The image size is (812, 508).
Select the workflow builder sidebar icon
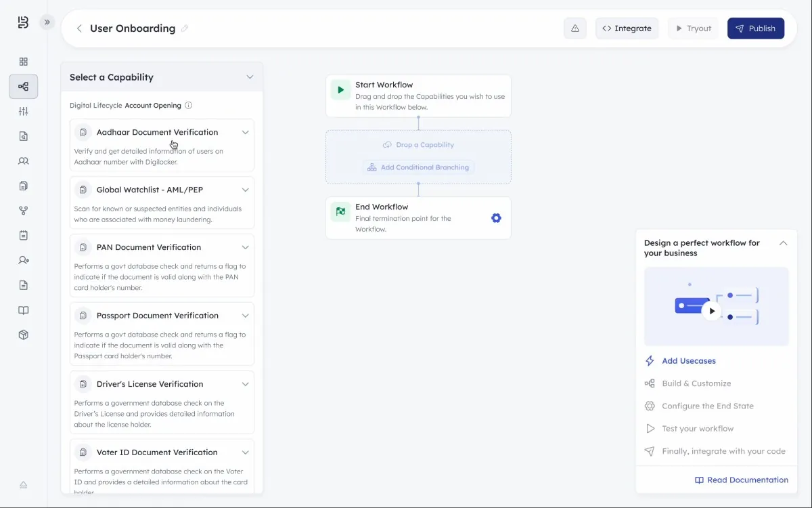[x=24, y=87]
